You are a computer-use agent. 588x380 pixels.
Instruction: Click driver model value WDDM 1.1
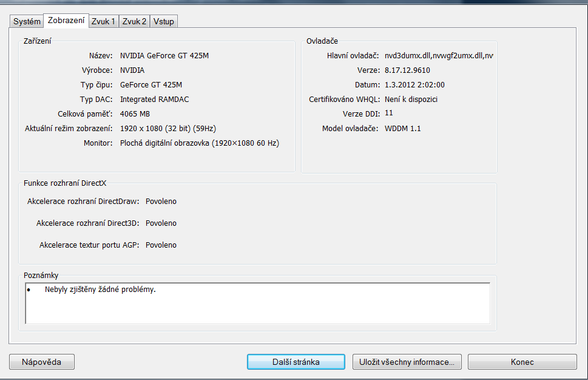coord(402,129)
